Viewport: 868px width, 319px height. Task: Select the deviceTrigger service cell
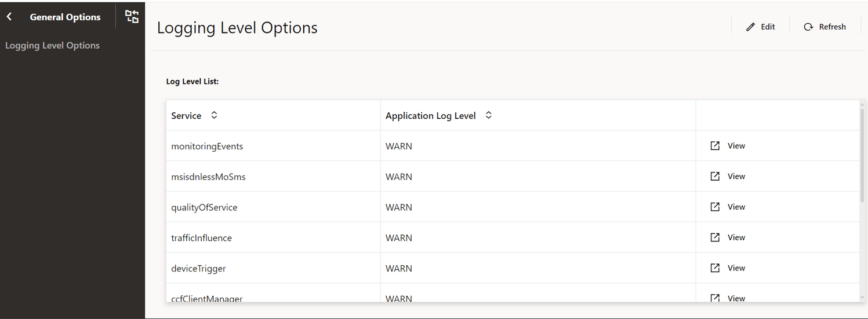click(273, 268)
